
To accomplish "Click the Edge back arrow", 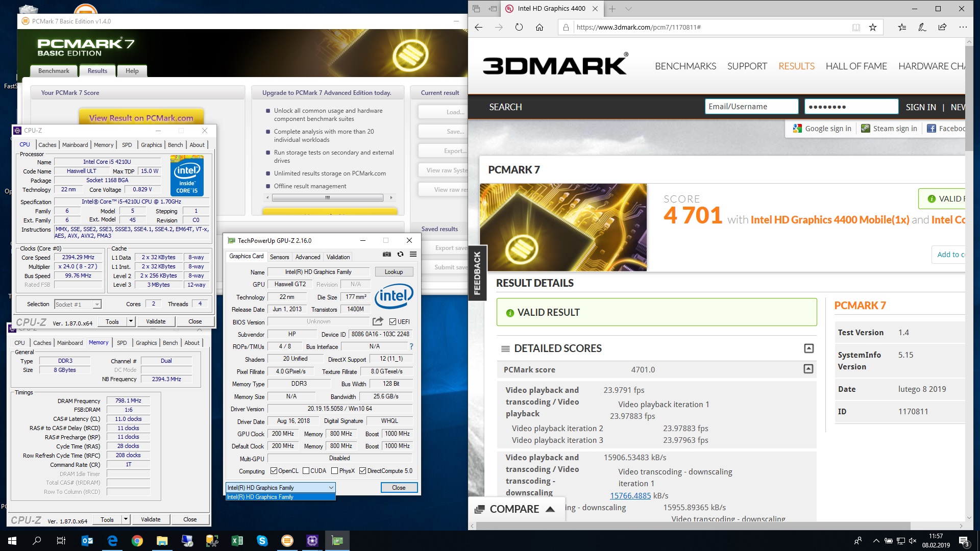I will (478, 28).
